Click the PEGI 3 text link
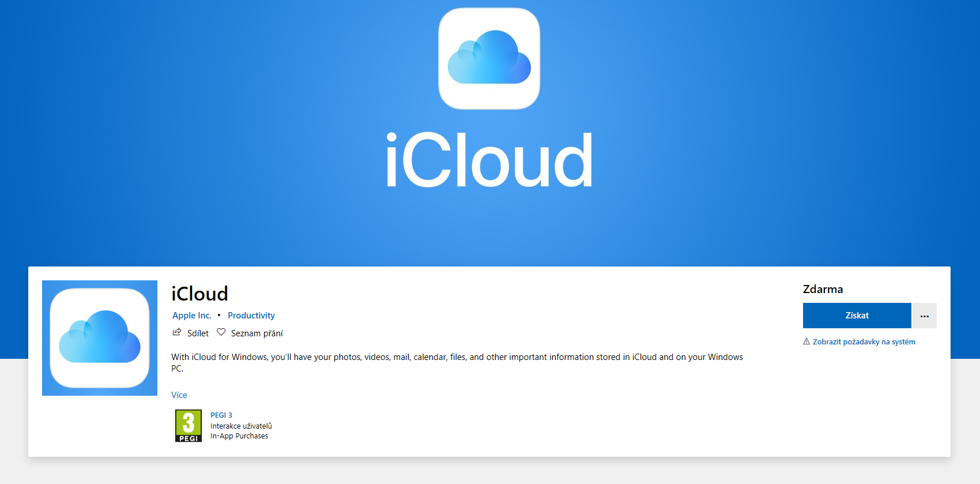The height and width of the screenshot is (484, 980). pos(221,415)
